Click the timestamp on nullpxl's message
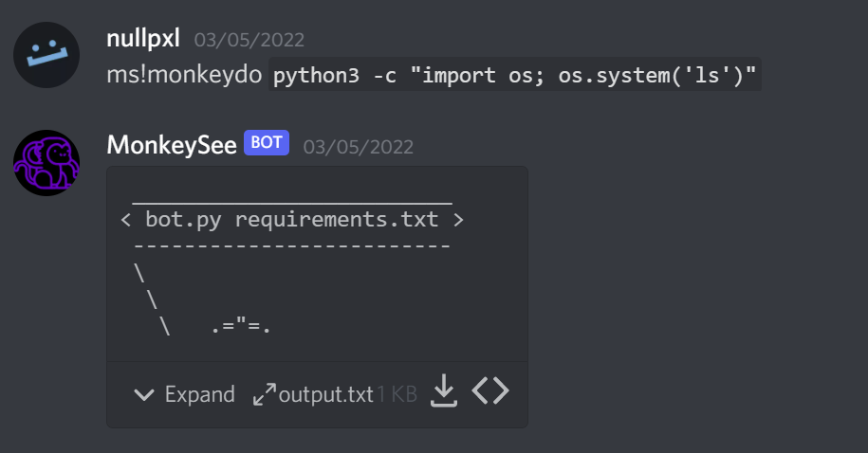The image size is (868, 453). [x=249, y=41]
